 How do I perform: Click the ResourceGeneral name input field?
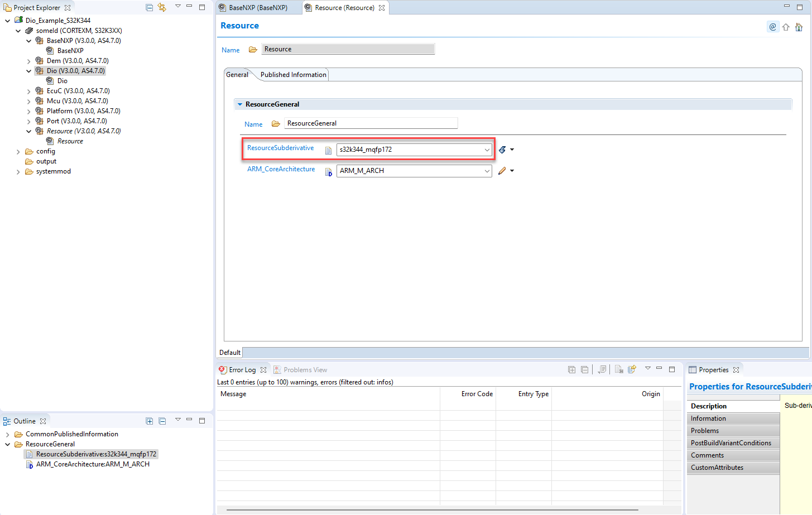(x=371, y=123)
